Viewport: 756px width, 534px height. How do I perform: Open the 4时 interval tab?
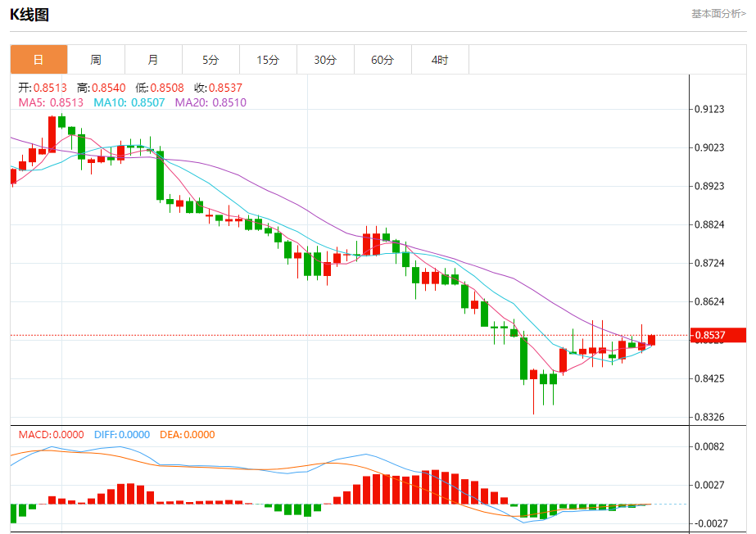tap(440, 60)
